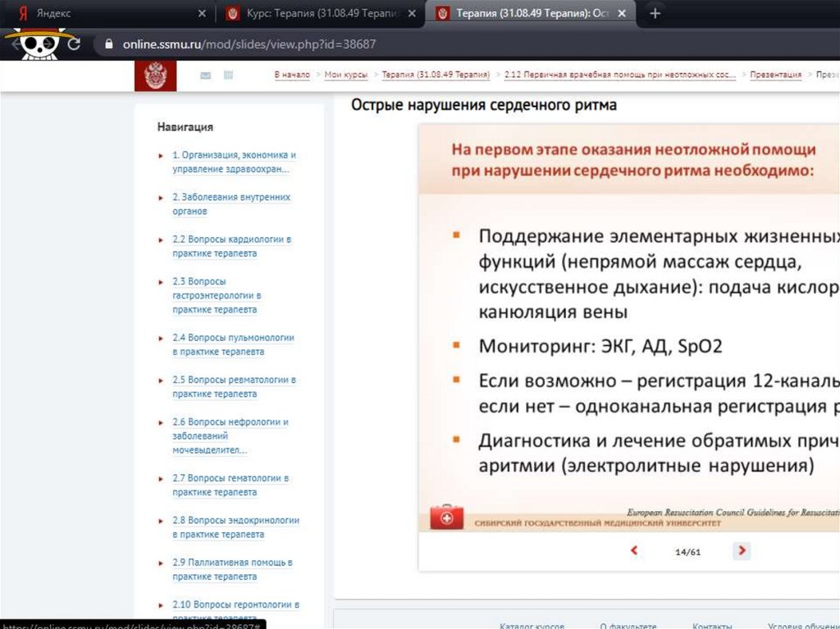Close the 'Курс: Терапия' tab
Screen dimensions: 840x629
412,13
